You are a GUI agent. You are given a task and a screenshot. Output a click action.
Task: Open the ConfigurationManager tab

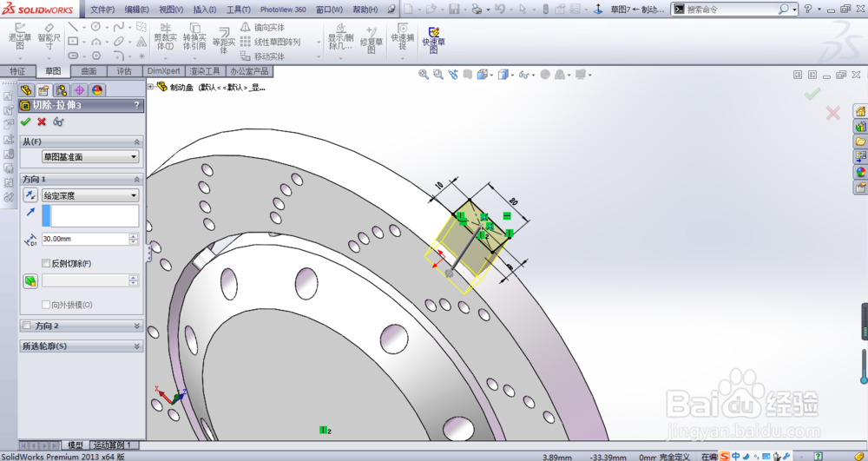(62, 90)
